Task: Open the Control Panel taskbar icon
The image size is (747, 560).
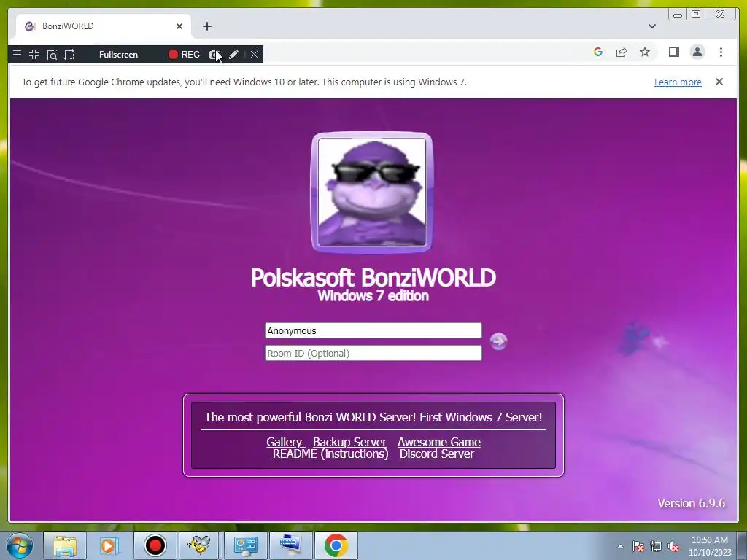Action: pos(245,545)
